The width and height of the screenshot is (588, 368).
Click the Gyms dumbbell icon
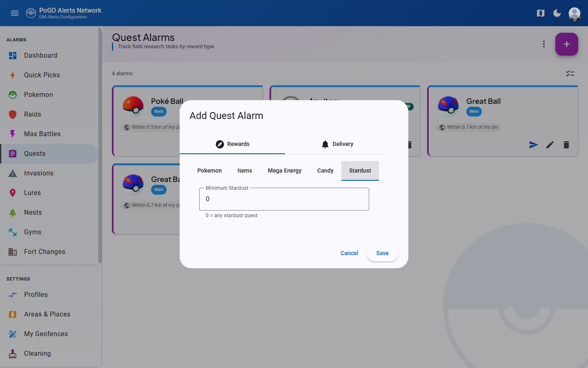point(13,232)
